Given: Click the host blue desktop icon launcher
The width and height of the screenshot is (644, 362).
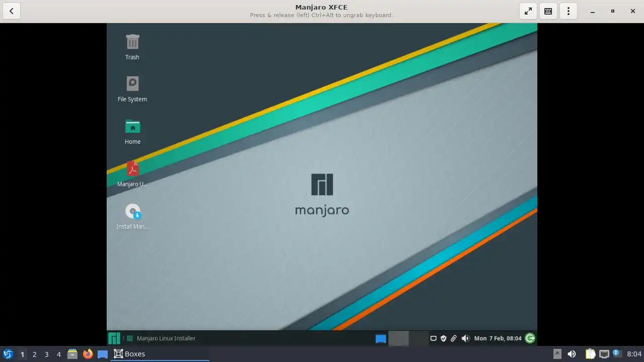Looking at the screenshot, I should (x=103, y=354).
